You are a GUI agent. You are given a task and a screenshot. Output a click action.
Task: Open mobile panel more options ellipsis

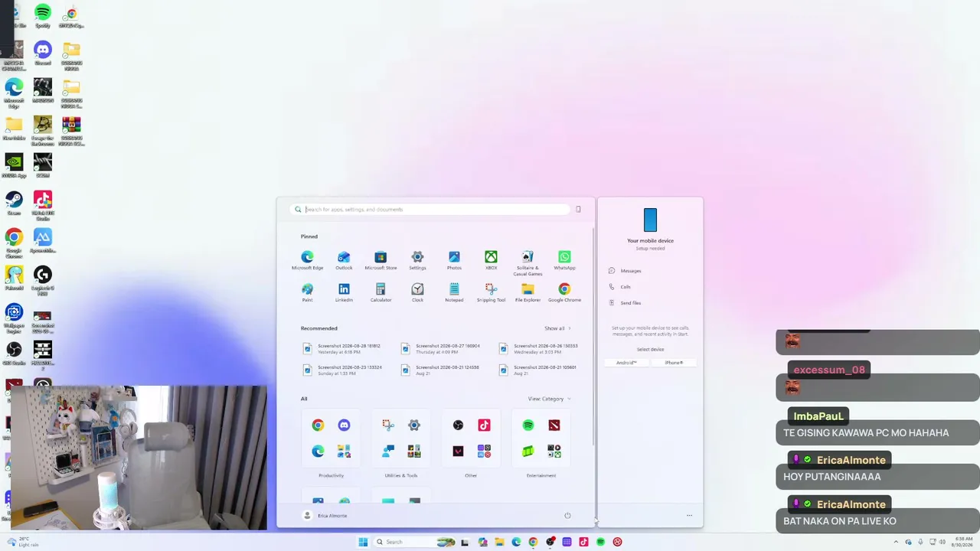pos(689,515)
